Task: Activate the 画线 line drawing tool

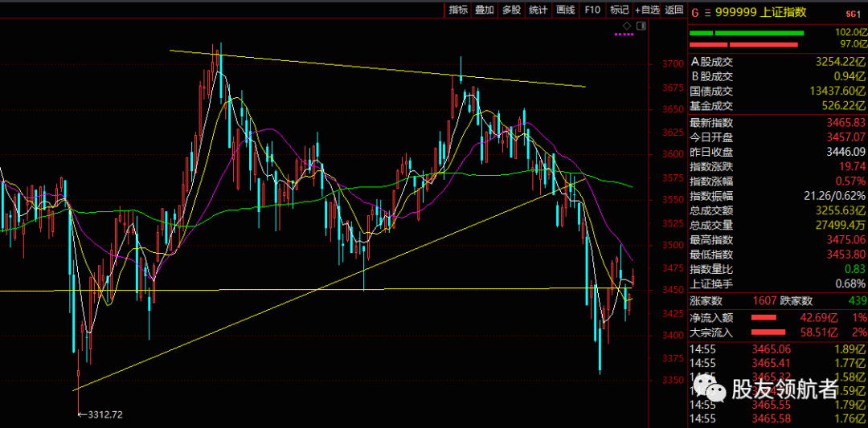Action: point(565,10)
